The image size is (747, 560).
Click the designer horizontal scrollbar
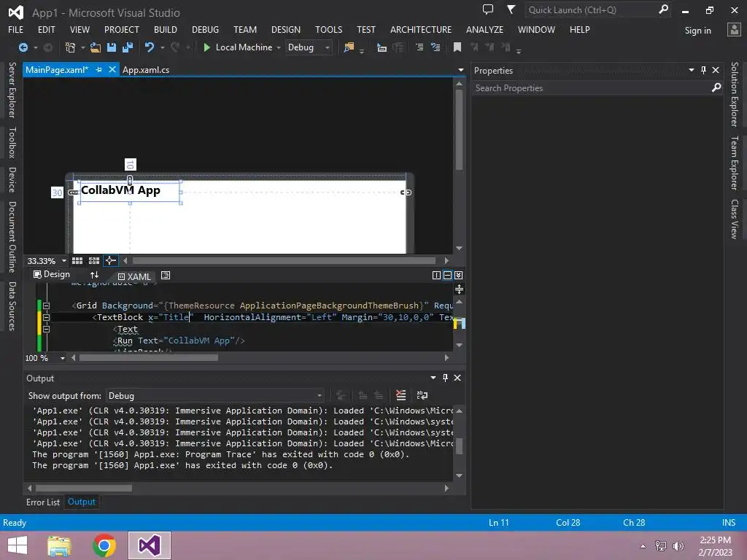pos(284,260)
